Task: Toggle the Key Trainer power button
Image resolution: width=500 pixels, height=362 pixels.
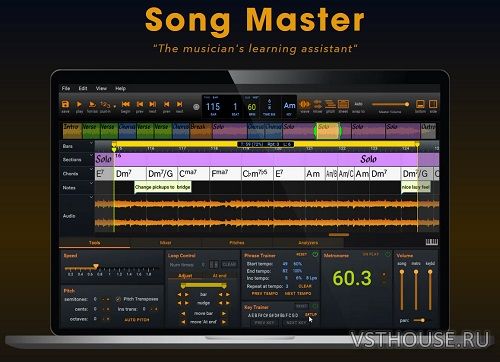Action: point(315,306)
